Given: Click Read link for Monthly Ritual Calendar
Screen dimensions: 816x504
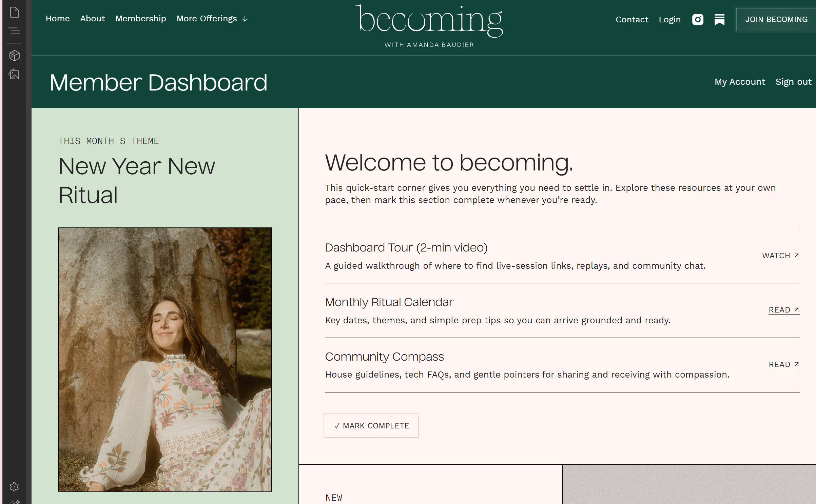Looking at the screenshot, I should tap(784, 310).
